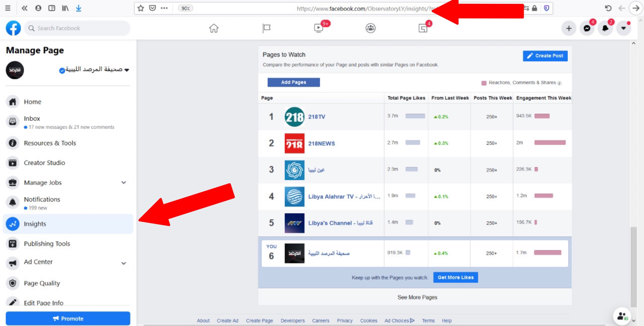644x326 pixels.
Task: Click the Firefox downloads arrow icon
Action: pyautogui.click(x=78, y=8)
